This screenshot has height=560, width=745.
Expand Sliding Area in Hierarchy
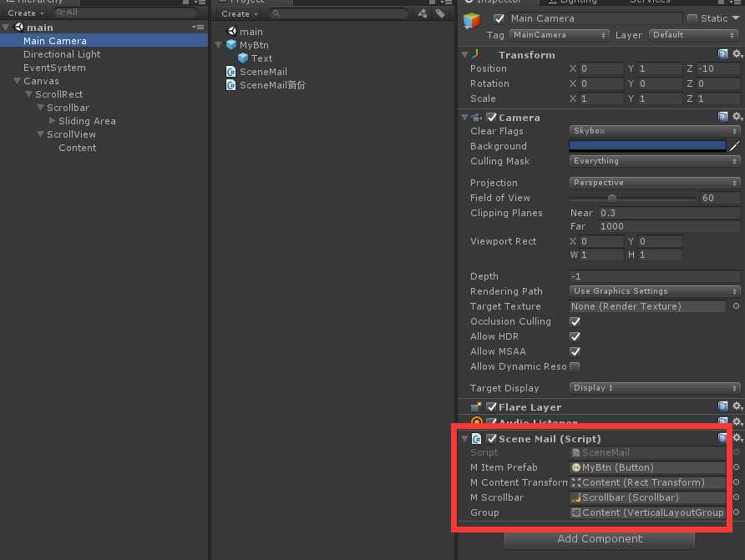coord(52,120)
